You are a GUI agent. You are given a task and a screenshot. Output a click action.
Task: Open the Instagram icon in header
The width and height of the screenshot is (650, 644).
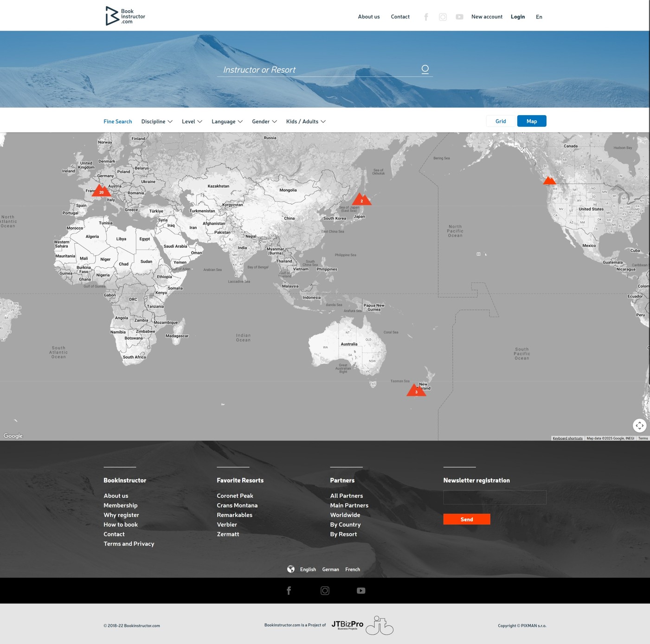click(x=443, y=17)
